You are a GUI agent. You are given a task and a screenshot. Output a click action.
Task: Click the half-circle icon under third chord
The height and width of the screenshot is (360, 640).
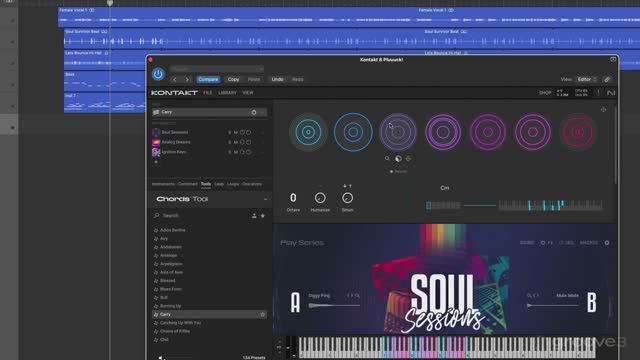tap(398, 159)
